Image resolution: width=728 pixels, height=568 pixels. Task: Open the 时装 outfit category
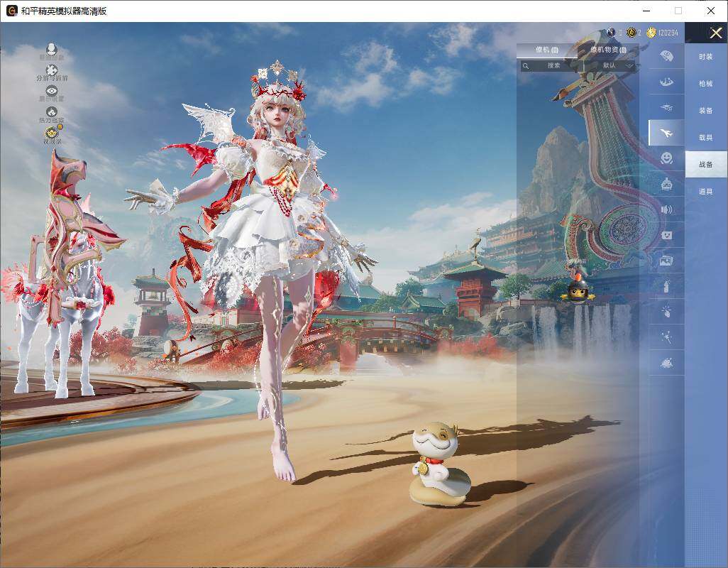706,57
